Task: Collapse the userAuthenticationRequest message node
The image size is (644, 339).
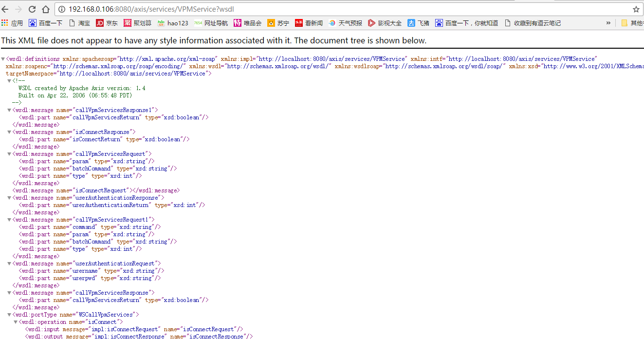Action: click(x=9, y=264)
